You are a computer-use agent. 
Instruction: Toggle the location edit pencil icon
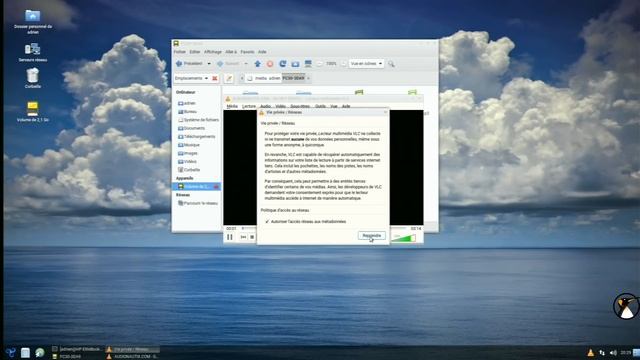(x=229, y=78)
